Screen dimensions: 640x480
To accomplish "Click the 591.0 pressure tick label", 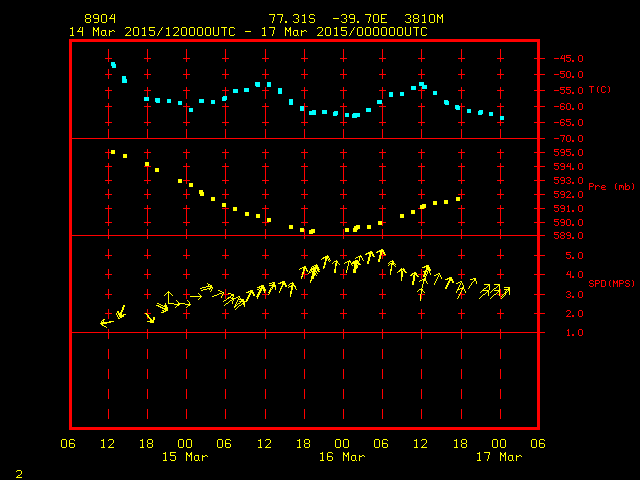I will tap(568, 209).
